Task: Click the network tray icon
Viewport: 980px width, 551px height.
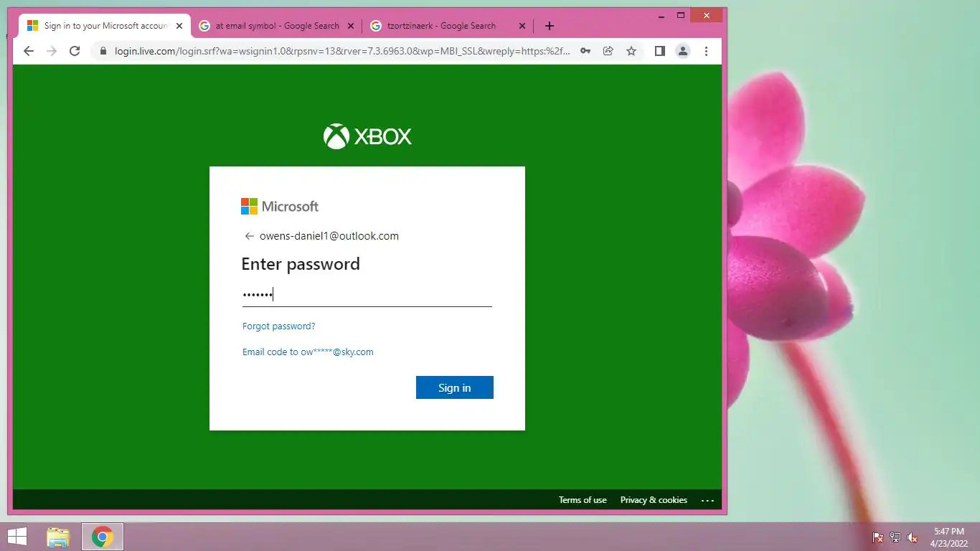Action: (x=895, y=537)
